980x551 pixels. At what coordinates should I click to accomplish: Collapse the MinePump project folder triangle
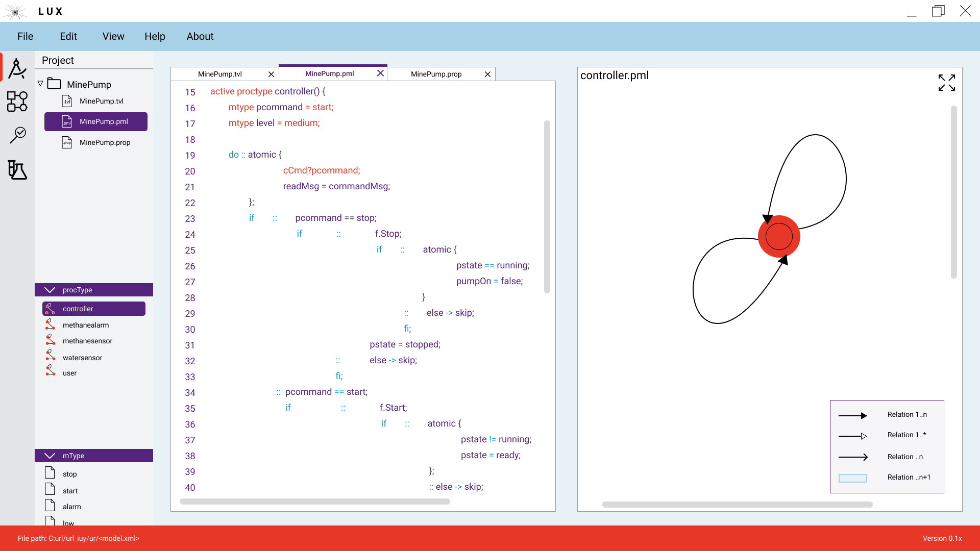click(40, 83)
